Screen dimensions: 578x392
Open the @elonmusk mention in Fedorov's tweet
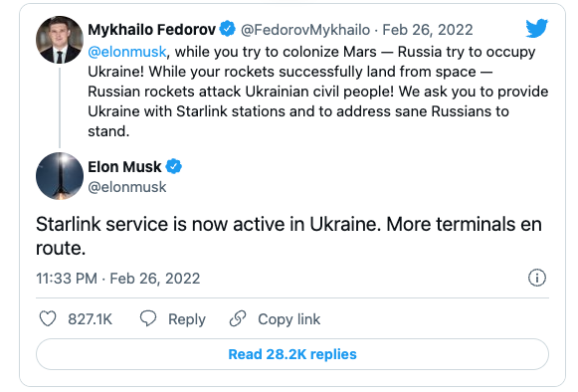click(x=127, y=52)
